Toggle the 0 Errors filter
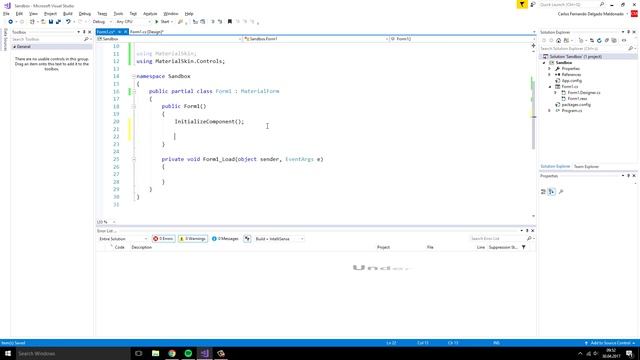Screen dimensions: 640x360 [x=163, y=239]
